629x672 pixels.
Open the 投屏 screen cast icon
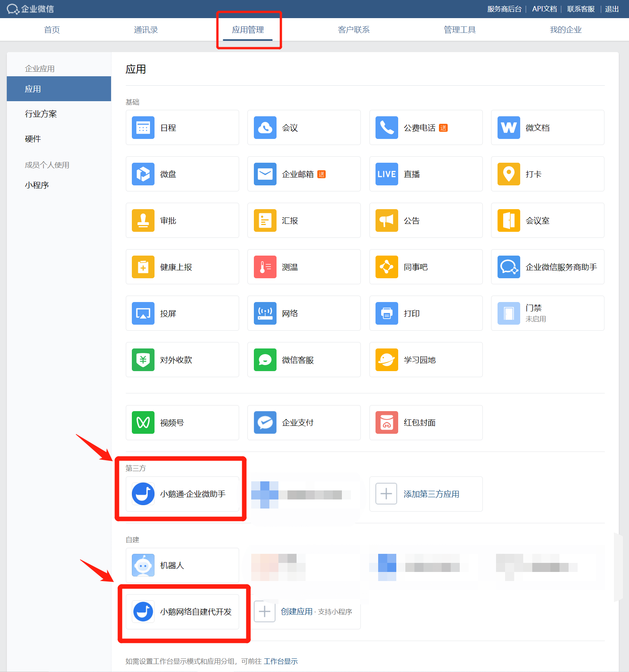pos(143,313)
